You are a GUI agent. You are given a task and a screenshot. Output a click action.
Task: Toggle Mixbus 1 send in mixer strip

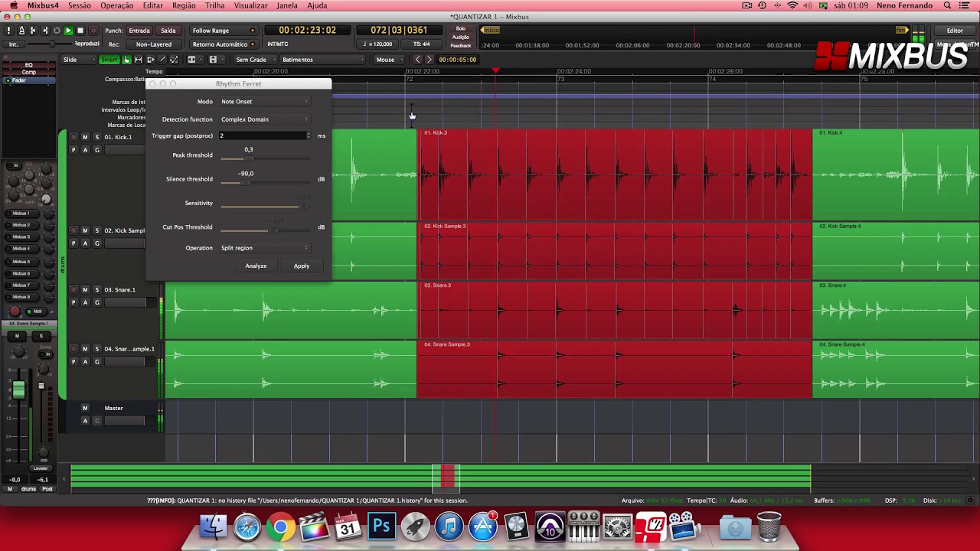coord(21,214)
